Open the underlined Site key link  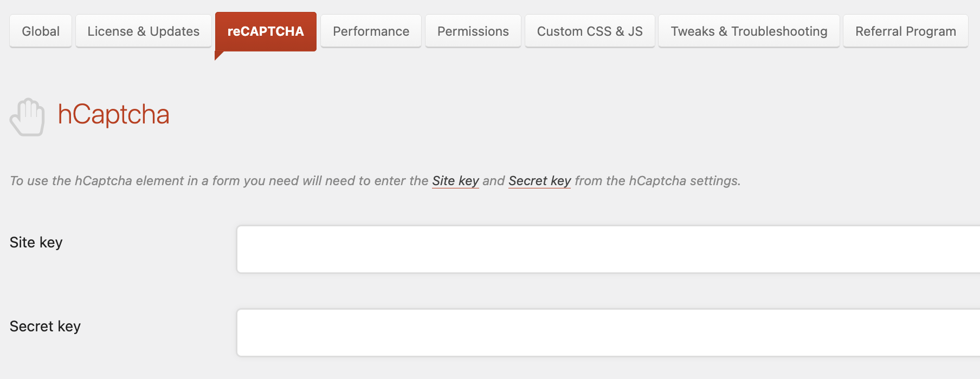tap(455, 181)
